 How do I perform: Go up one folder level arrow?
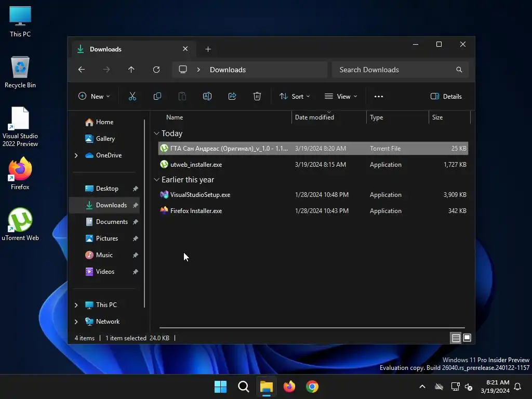point(131,70)
